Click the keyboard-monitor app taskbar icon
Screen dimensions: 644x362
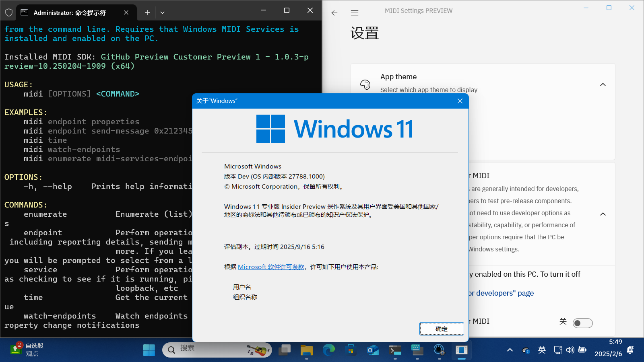[417, 350]
